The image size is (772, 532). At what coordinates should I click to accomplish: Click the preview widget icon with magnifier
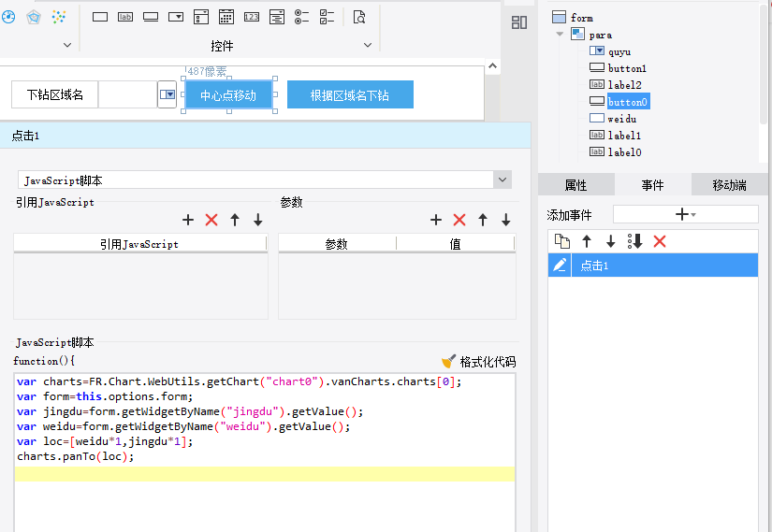coord(359,17)
